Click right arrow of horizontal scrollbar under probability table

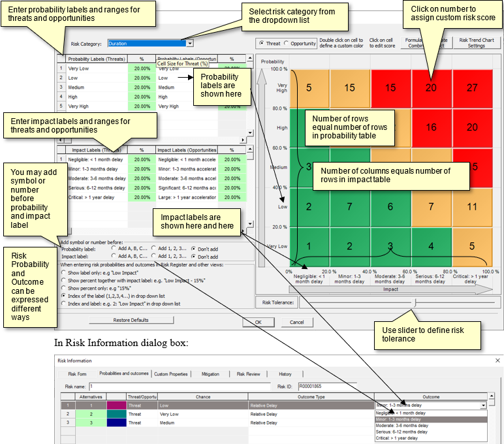(x=243, y=140)
